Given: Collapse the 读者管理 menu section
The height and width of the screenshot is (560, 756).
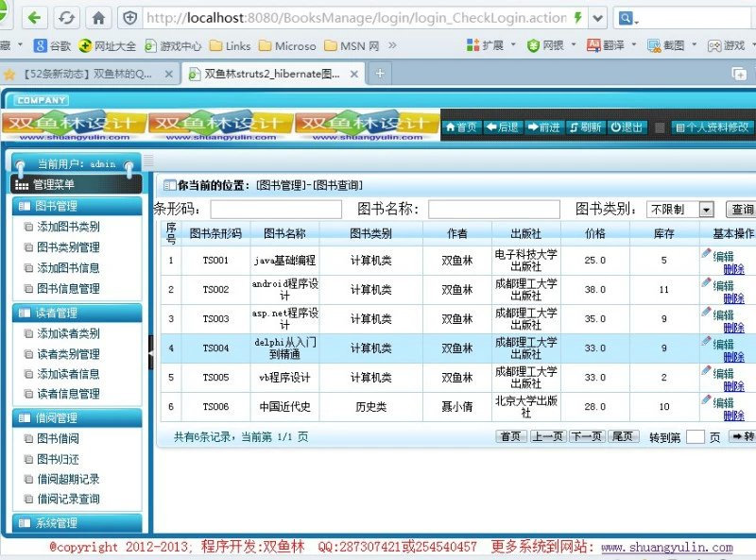Looking at the screenshot, I should [77, 314].
